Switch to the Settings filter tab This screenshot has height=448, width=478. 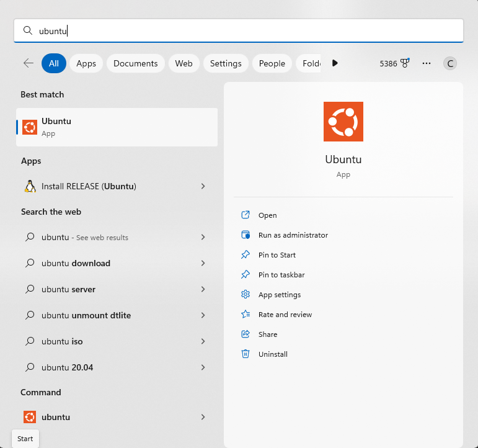226,63
